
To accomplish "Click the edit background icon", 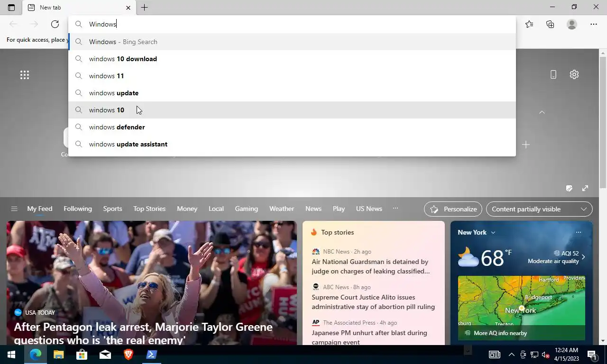I will 569,188.
